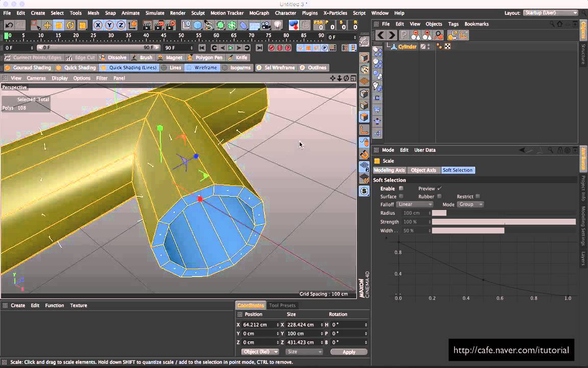Open the Falloff Linear dropdown
Viewport: 588px width, 368px height.
coord(414,204)
